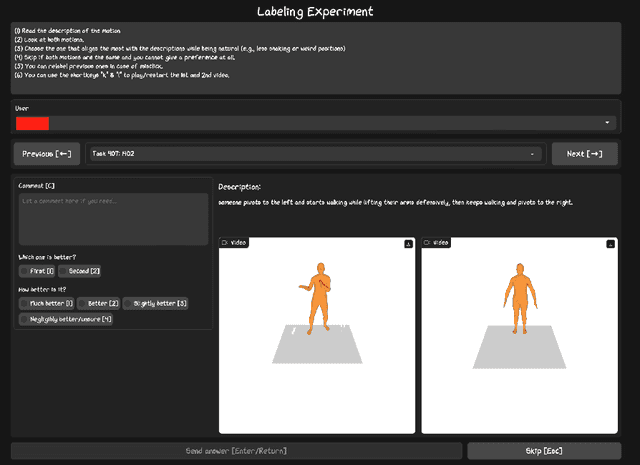Open the User dropdown list

[607, 122]
